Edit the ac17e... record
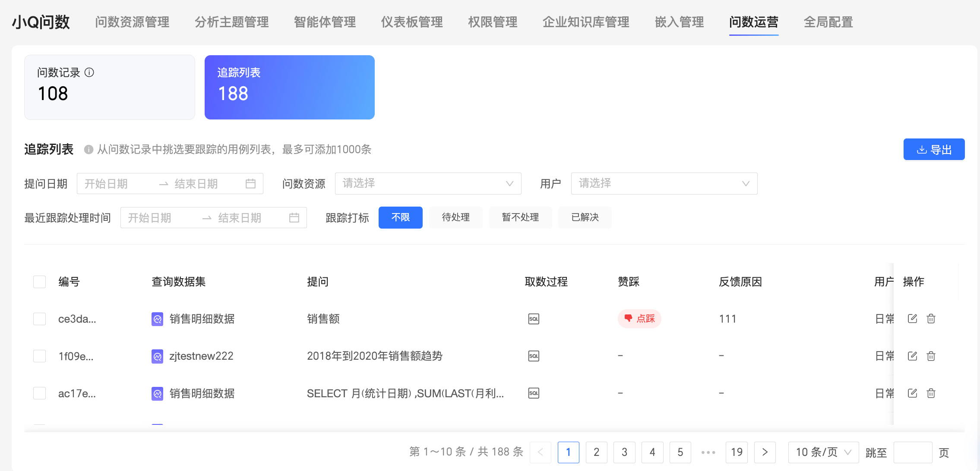 912,393
